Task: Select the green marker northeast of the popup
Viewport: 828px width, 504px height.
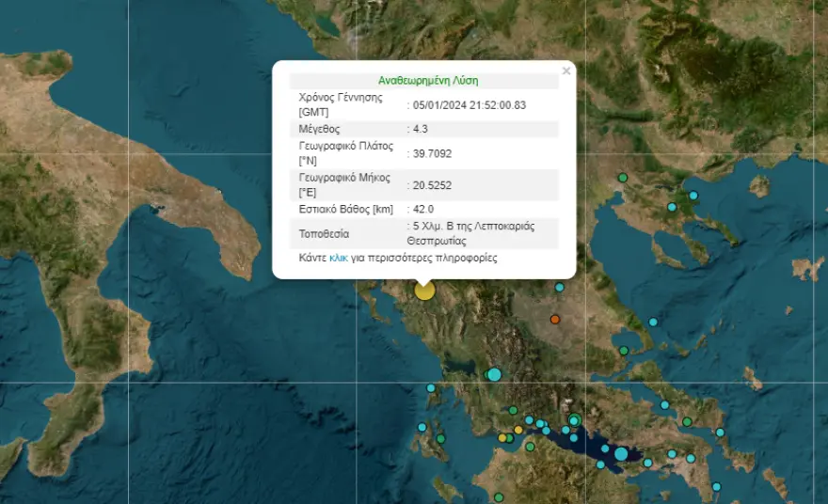Action: click(622, 178)
